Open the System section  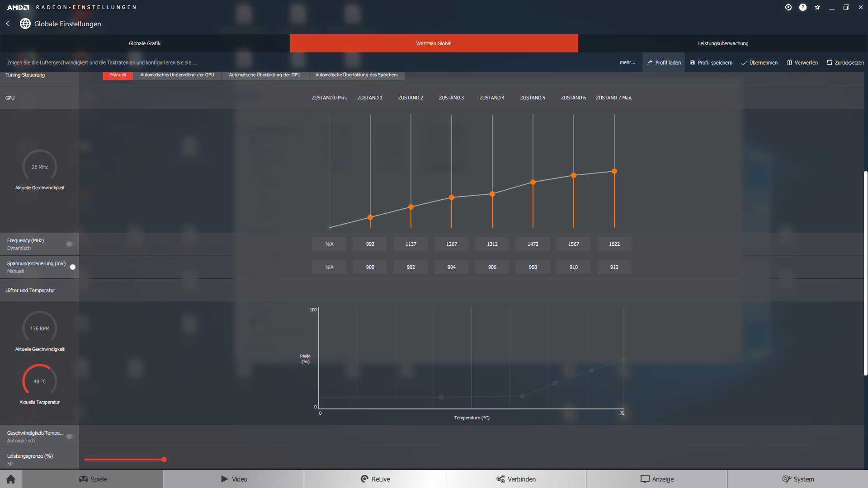[798, 479]
